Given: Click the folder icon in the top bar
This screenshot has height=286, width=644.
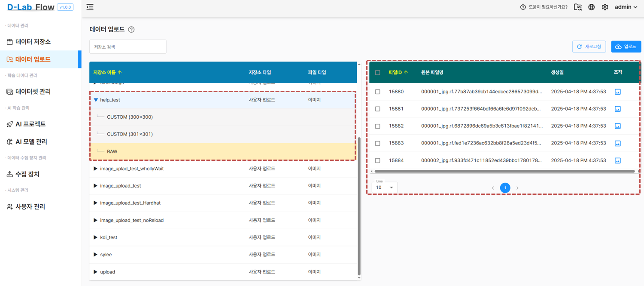Looking at the screenshot, I should click(578, 7).
